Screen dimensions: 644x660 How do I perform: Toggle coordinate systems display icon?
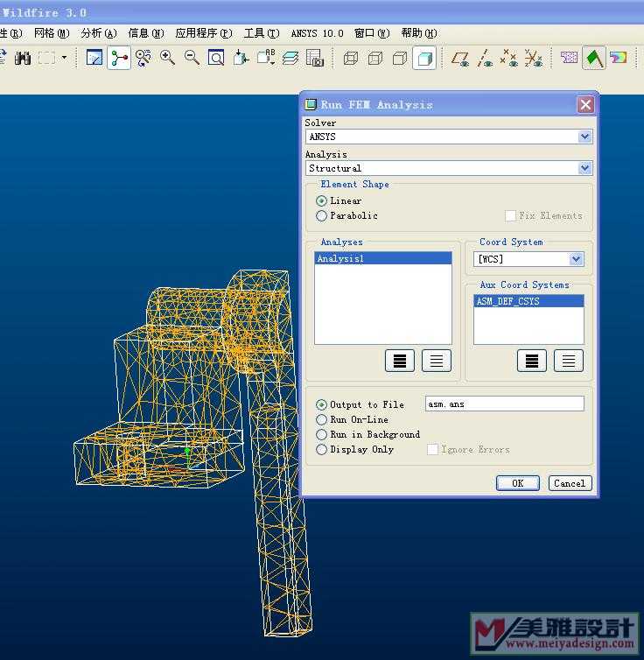534,58
